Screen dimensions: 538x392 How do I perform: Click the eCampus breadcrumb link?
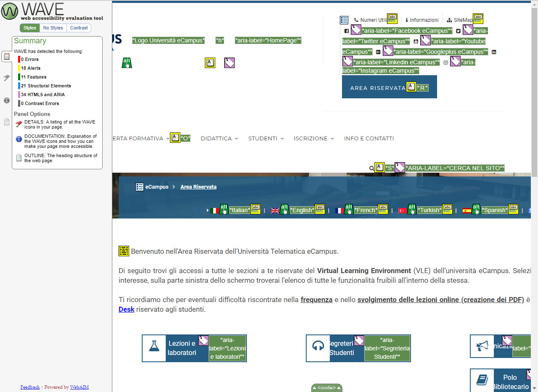click(x=157, y=187)
